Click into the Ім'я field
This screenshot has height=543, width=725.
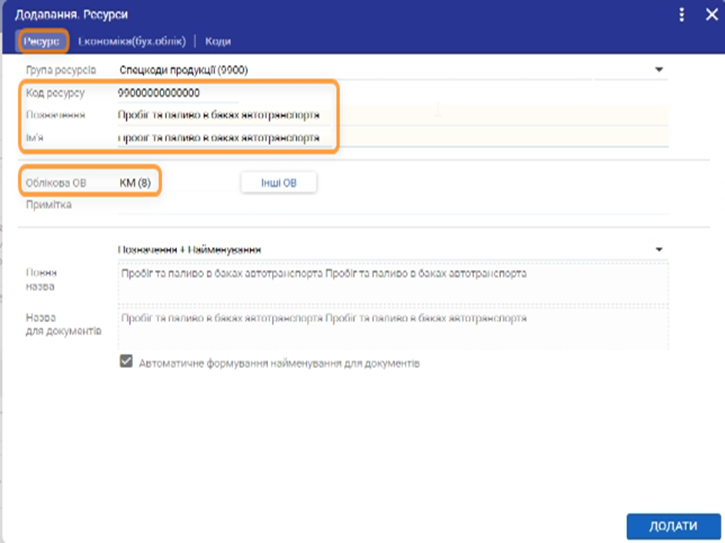[x=220, y=138]
